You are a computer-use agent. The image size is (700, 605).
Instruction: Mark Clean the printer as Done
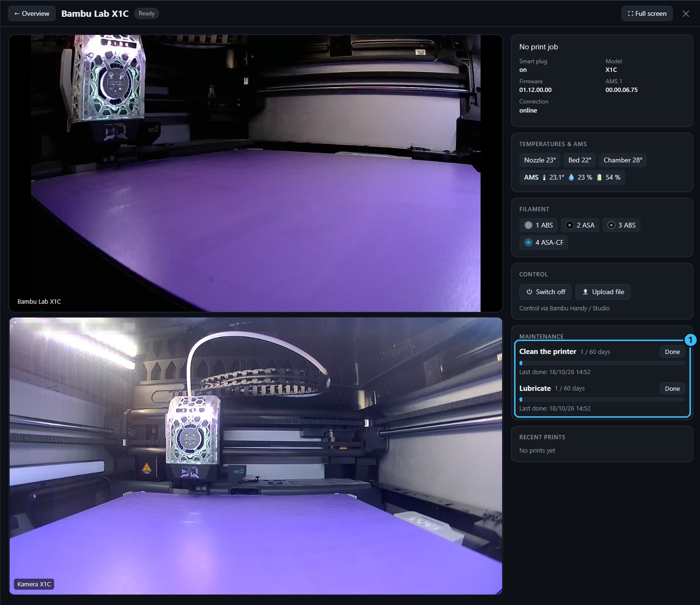(672, 352)
